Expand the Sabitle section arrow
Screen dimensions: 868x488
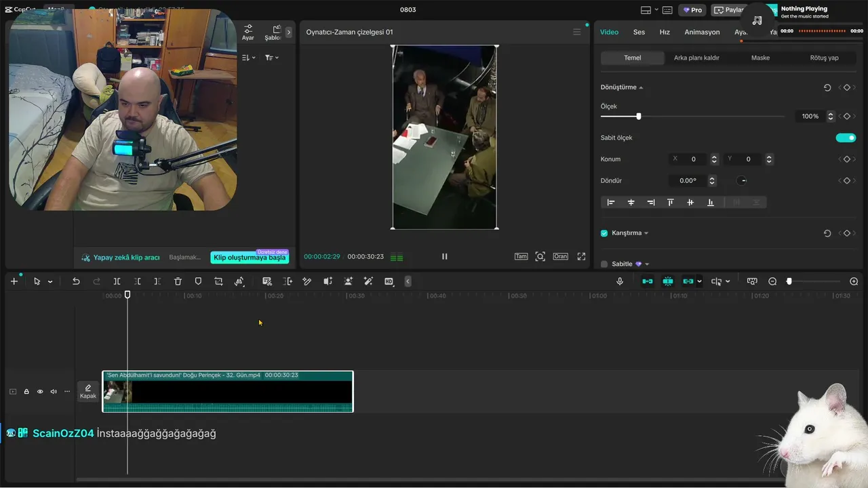[647, 264]
